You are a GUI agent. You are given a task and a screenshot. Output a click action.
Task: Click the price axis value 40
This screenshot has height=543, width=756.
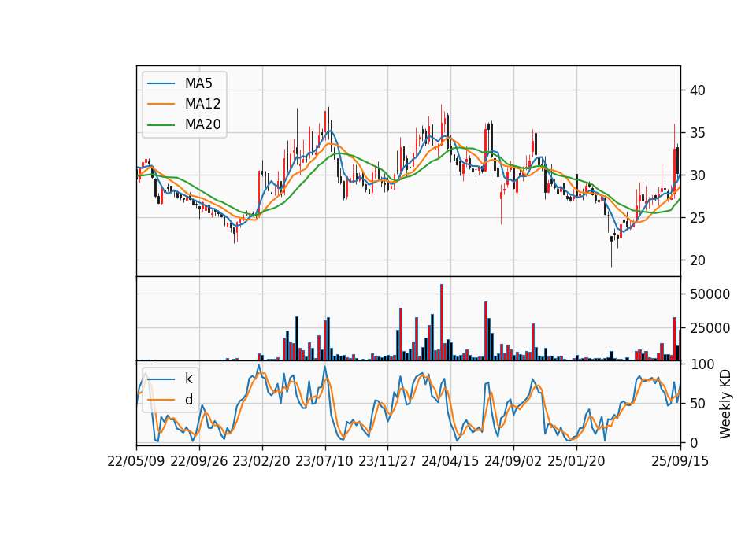698,90
